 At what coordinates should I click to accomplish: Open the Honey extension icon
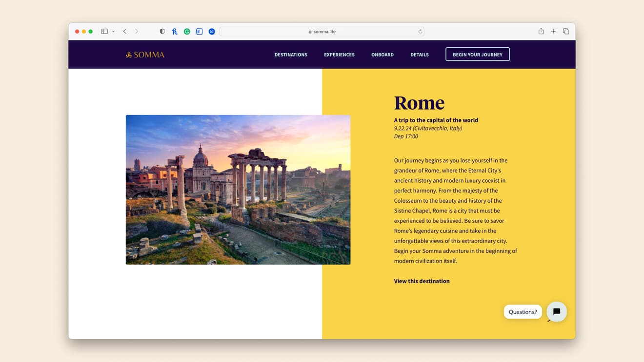click(x=175, y=31)
